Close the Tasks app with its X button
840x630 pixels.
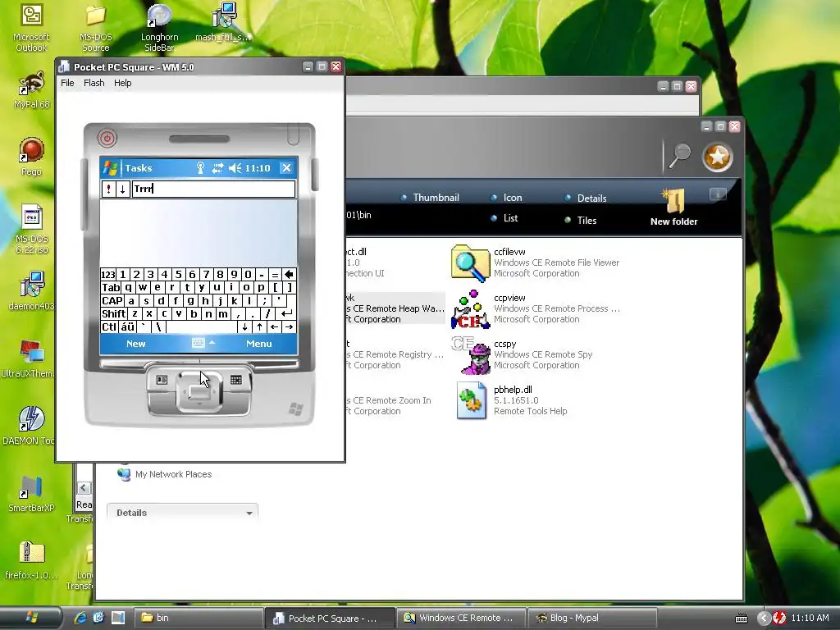pyautogui.click(x=286, y=168)
